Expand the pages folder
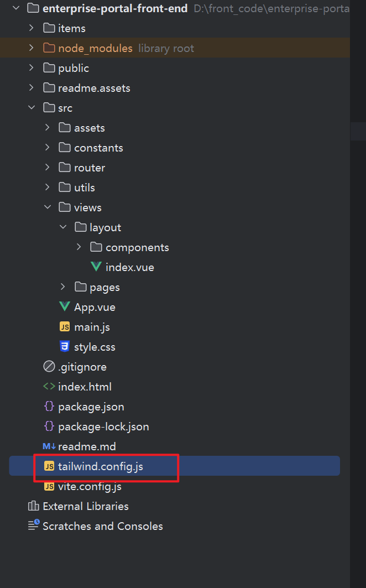 (63, 287)
